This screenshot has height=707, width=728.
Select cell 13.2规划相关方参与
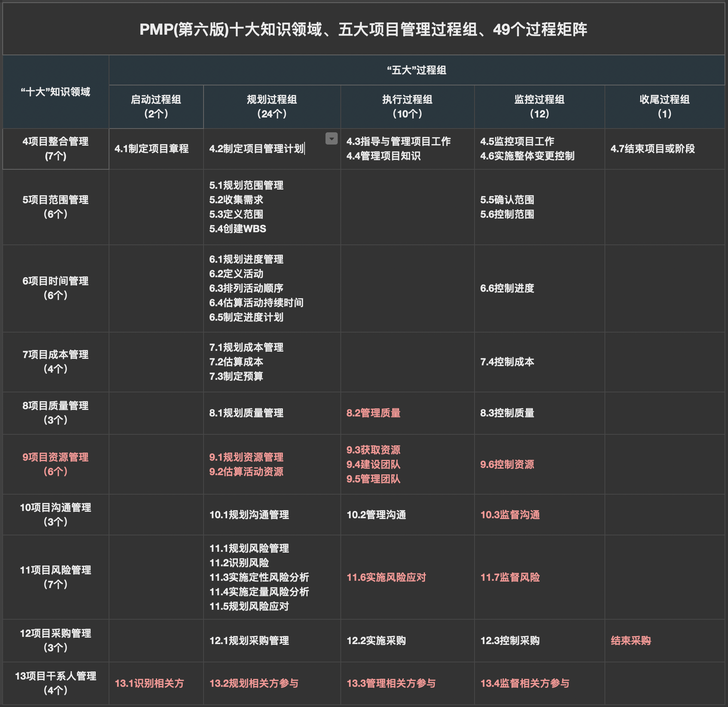[x=272, y=683]
